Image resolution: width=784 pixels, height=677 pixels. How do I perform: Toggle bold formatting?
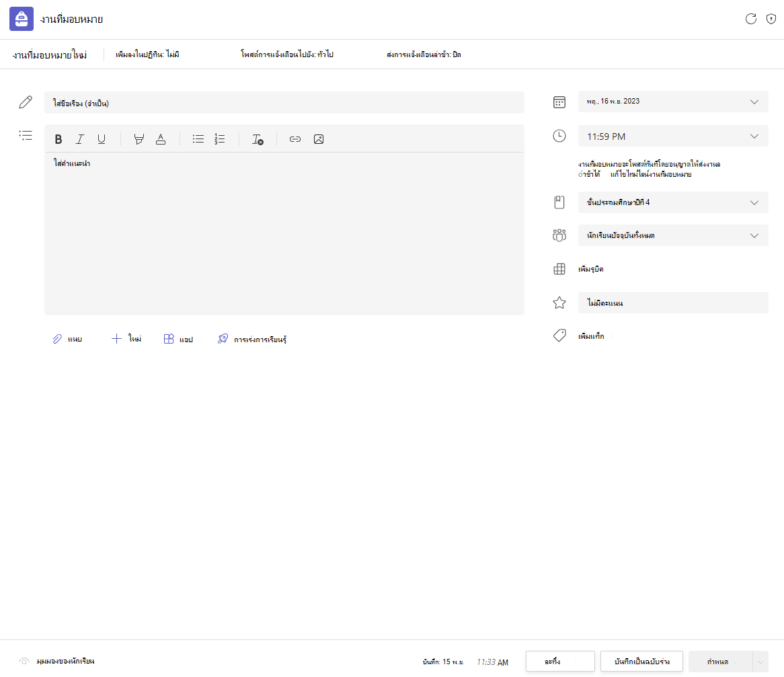58,139
